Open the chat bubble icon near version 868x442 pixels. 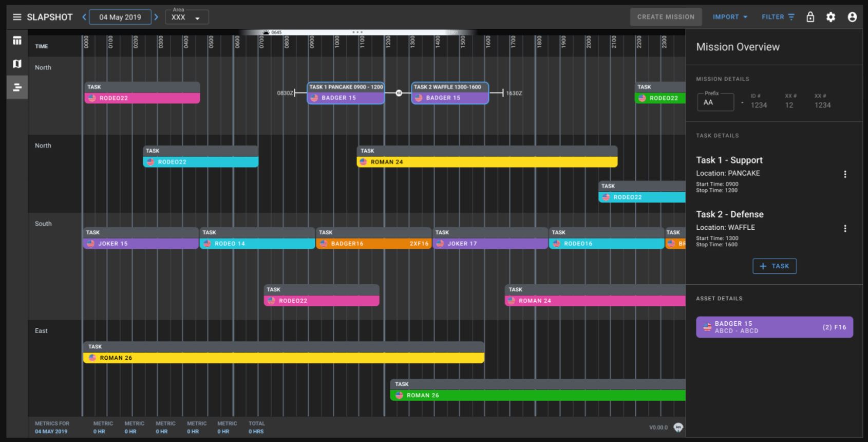pyautogui.click(x=678, y=427)
